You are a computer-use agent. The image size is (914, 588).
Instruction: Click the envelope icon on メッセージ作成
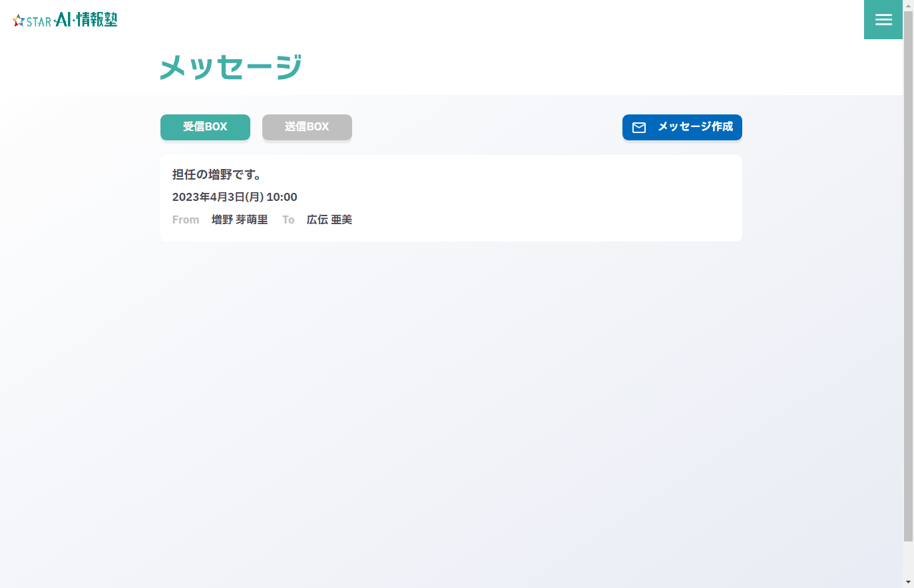click(x=639, y=128)
